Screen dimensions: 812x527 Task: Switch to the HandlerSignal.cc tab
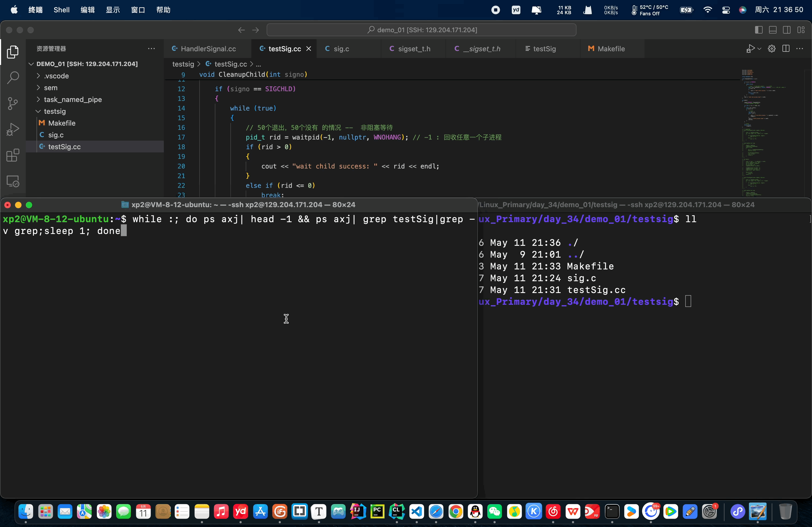[x=208, y=49]
